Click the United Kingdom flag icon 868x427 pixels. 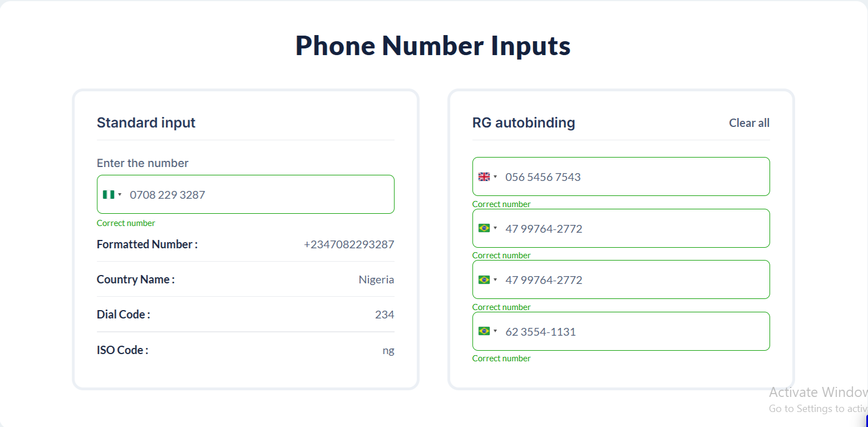[484, 177]
